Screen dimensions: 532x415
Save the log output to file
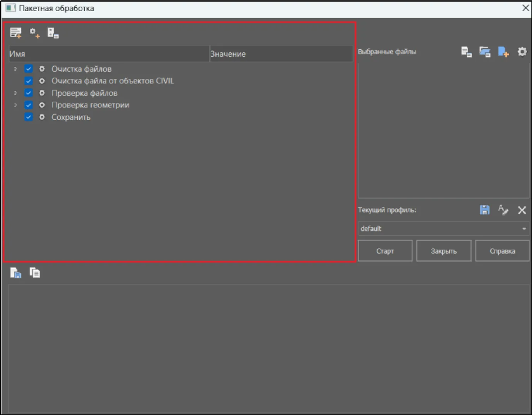point(15,273)
